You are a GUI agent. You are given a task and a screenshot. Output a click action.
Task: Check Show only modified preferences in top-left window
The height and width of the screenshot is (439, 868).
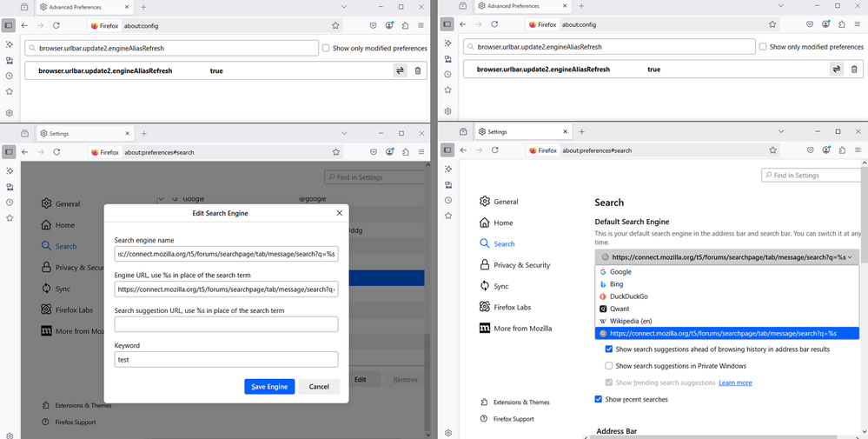coord(326,48)
